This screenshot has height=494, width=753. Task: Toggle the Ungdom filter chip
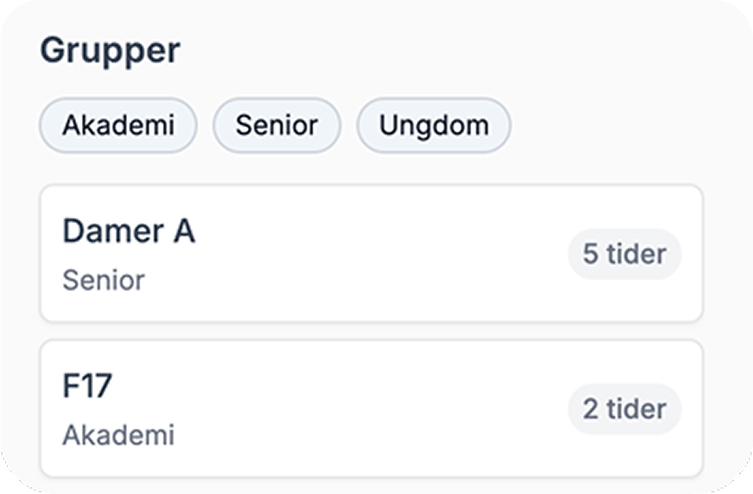tap(434, 126)
